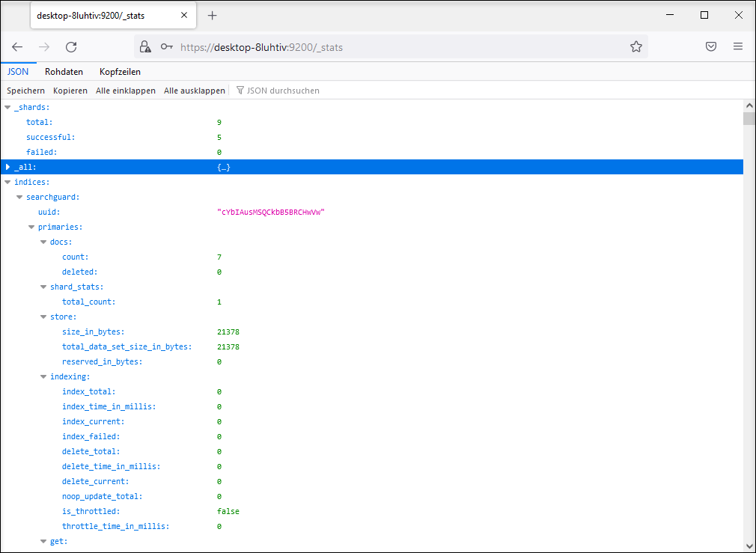Switch to the Kopfzeilen tab
This screenshot has height=553, width=756.
click(120, 72)
